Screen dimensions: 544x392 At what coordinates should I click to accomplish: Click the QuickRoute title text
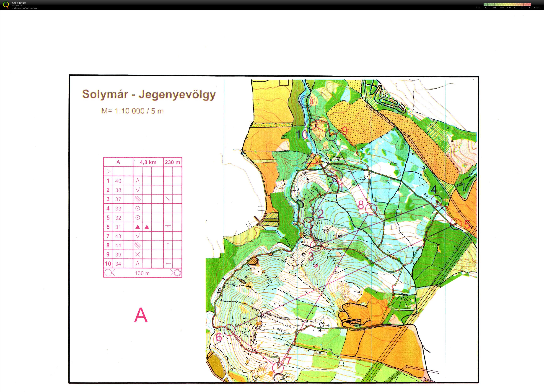coord(19,3)
